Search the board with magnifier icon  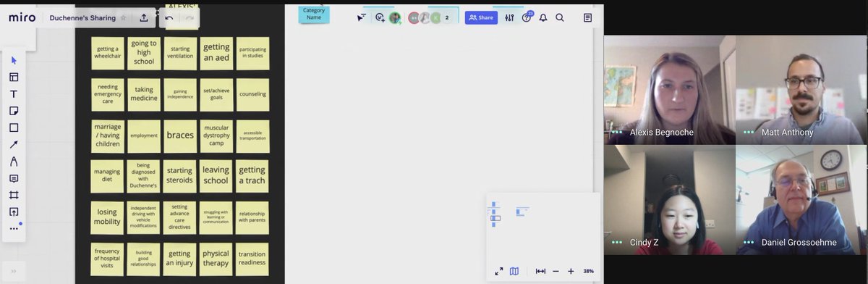pos(560,17)
